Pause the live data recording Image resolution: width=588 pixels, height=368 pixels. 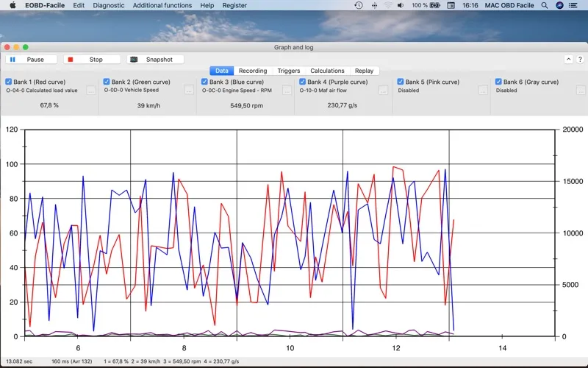pos(32,60)
